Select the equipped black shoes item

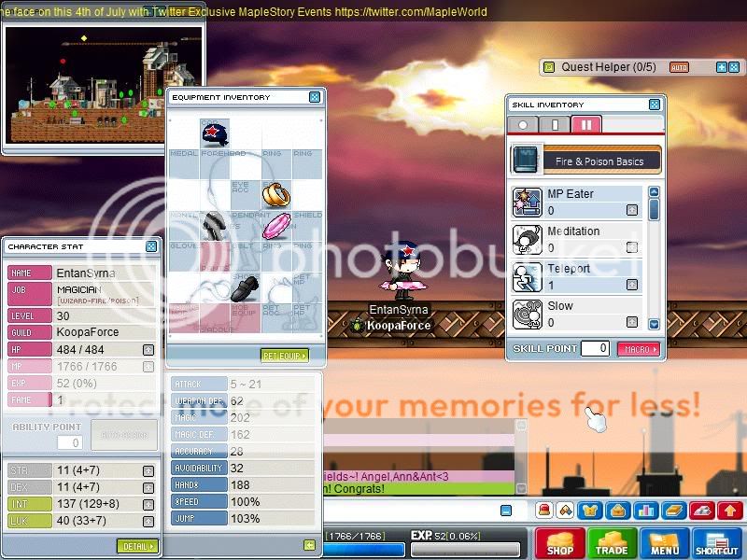coord(246,288)
